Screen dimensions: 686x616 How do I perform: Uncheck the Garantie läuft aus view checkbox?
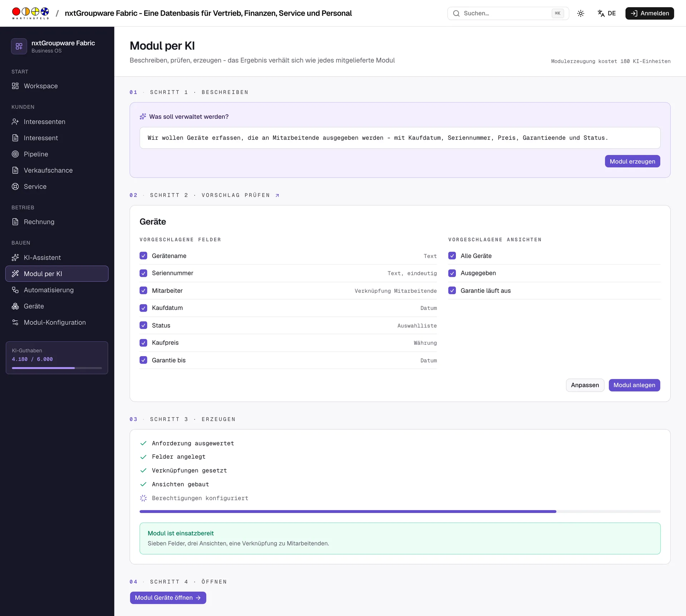[x=452, y=291]
